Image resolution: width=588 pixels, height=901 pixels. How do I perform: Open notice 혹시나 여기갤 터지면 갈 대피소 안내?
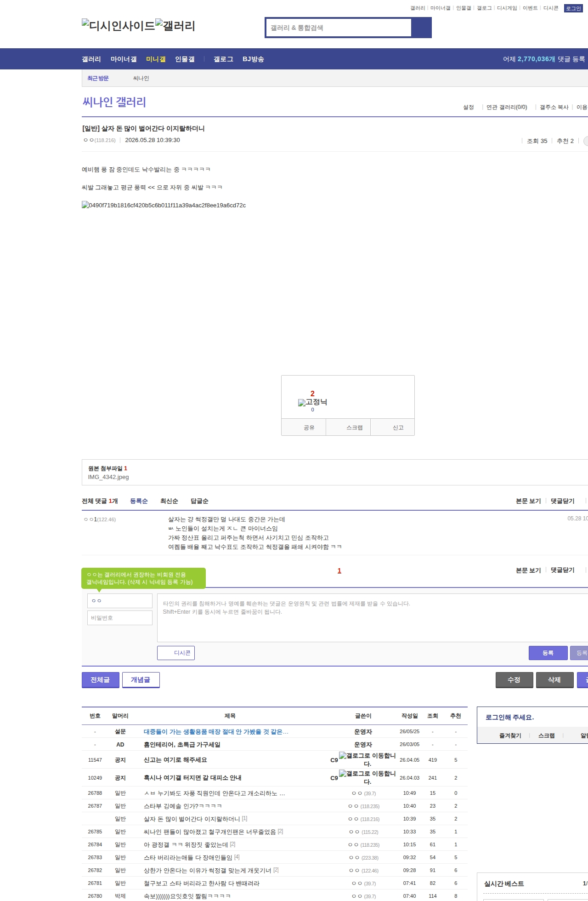click(192, 778)
